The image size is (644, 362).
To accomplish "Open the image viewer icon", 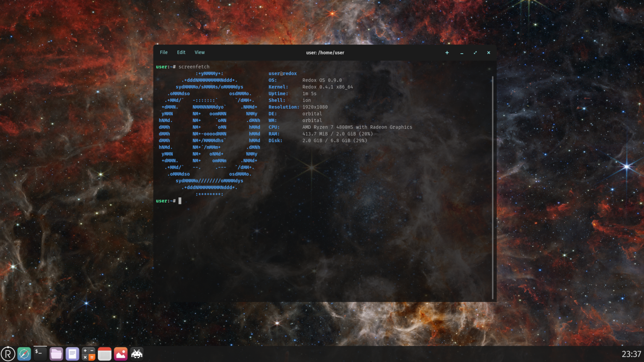I will click(x=120, y=353).
